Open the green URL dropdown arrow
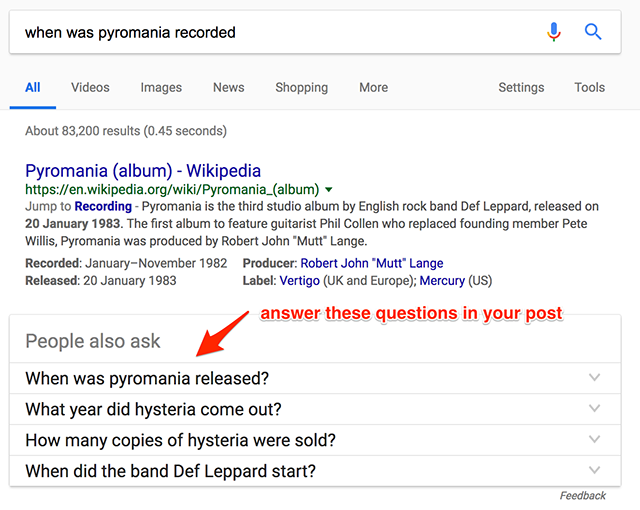The width and height of the screenshot is (640, 510). 329,189
